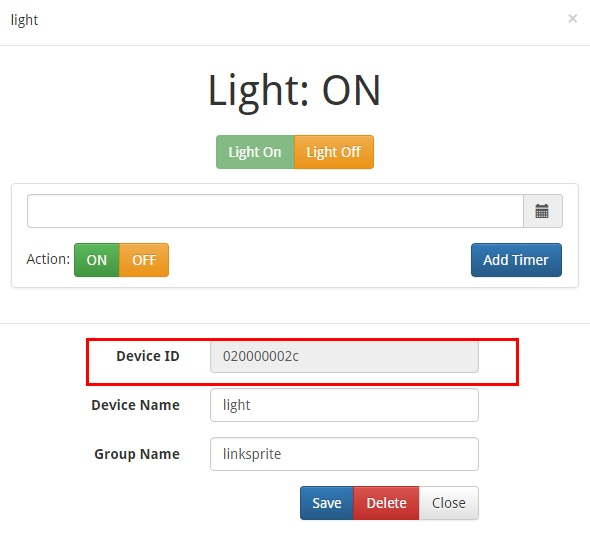Click the Device ID label
The height and width of the screenshot is (546, 590).
[148, 356]
